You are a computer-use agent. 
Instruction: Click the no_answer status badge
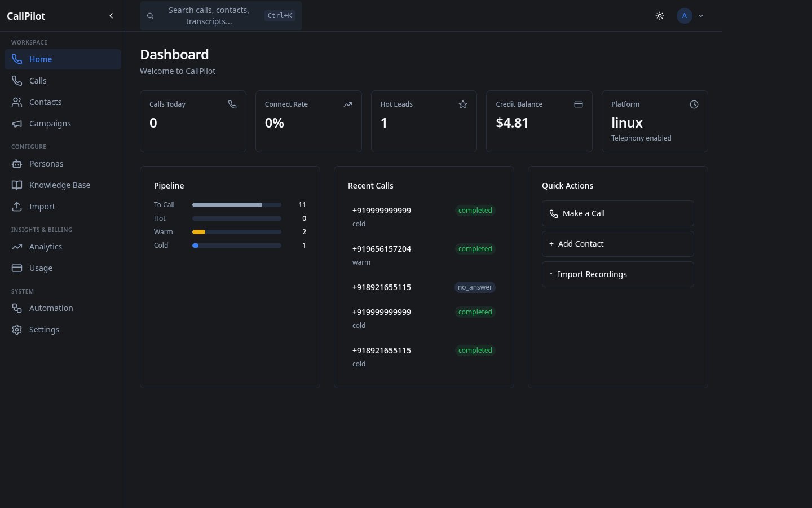(x=475, y=287)
